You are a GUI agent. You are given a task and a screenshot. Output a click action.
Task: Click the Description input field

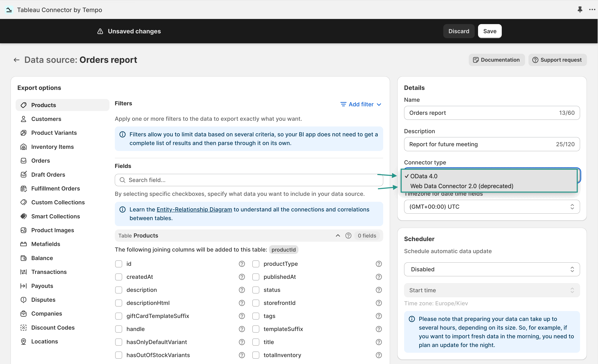click(x=492, y=144)
